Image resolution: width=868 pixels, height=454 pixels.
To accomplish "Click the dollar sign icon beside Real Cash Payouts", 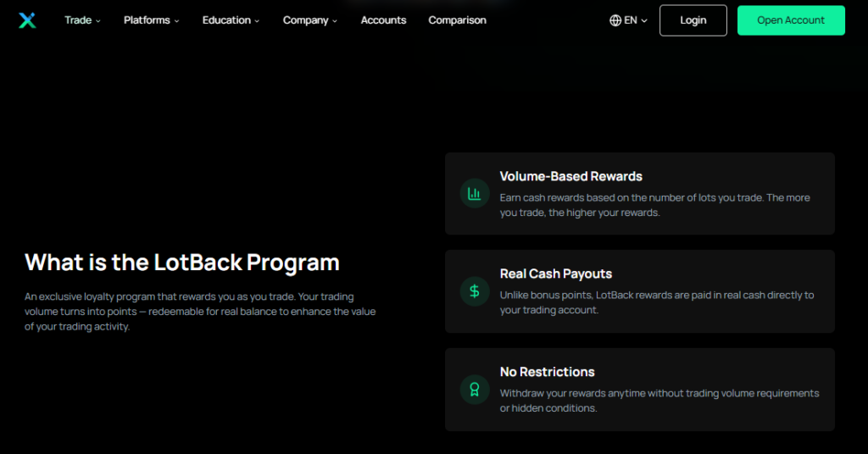I will point(475,291).
